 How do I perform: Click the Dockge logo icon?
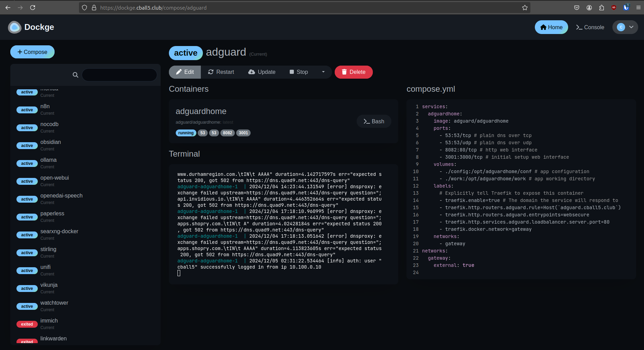pyautogui.click(x=14, y=27)
